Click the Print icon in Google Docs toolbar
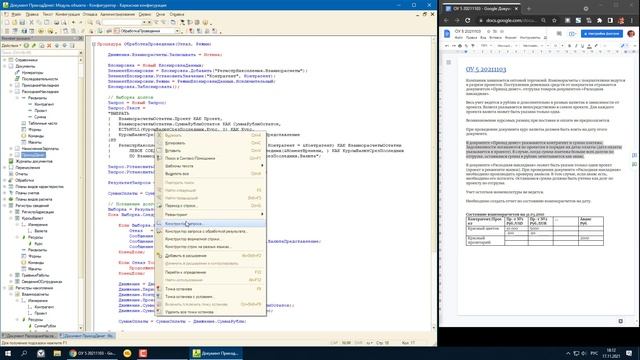This screenshot has width=640, height=360. click(460, 46)
